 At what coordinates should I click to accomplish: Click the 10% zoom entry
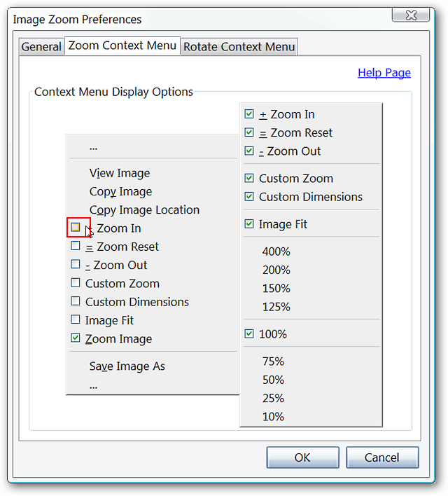coord(273,417)
